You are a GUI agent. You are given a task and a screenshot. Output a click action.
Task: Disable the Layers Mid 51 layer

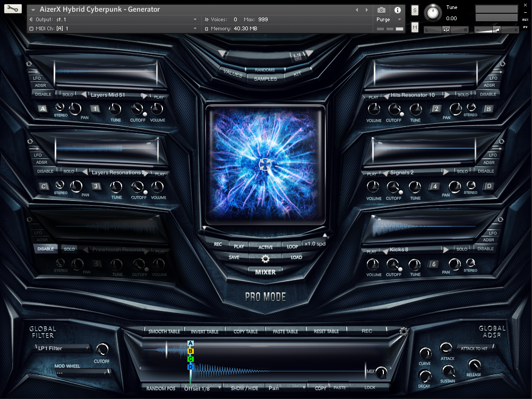click(x=43, y=94)
